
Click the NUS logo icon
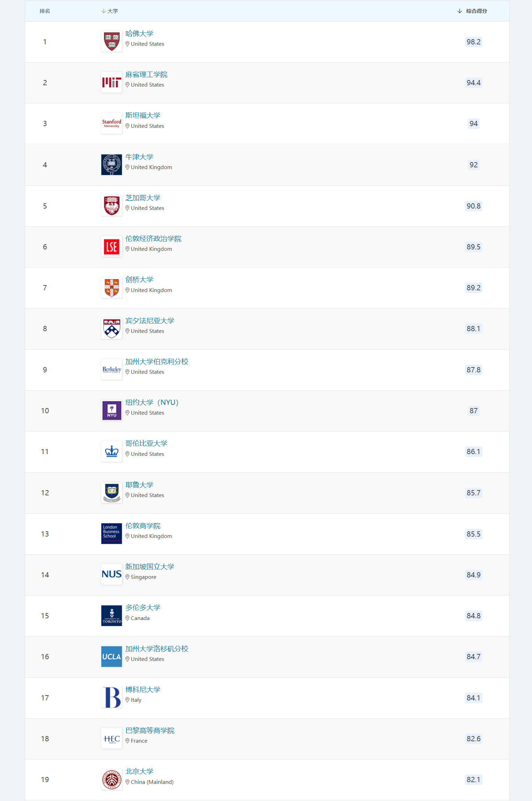(111, 574)
